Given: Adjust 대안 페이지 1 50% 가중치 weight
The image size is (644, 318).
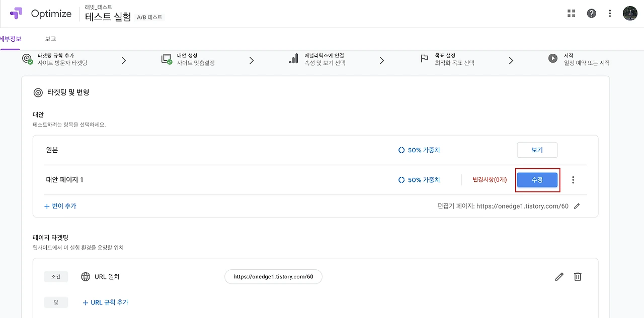Looking at the screenshot, I should click(x=419, y=180).
